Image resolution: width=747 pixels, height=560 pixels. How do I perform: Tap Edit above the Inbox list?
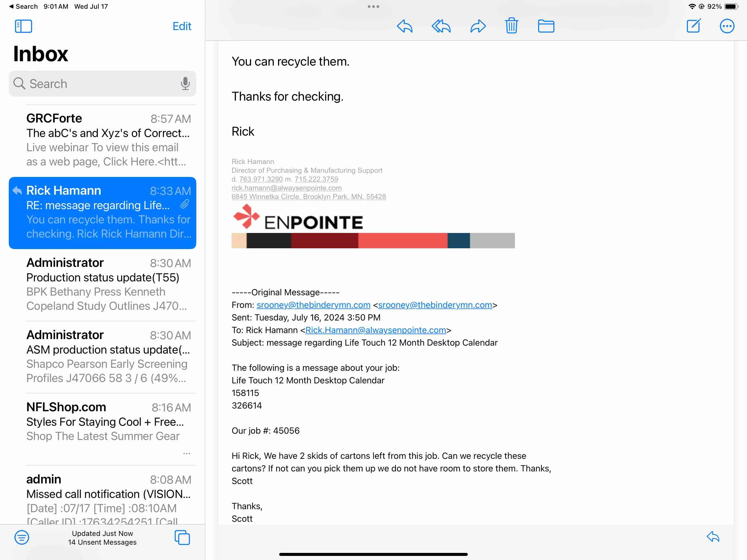182,26
